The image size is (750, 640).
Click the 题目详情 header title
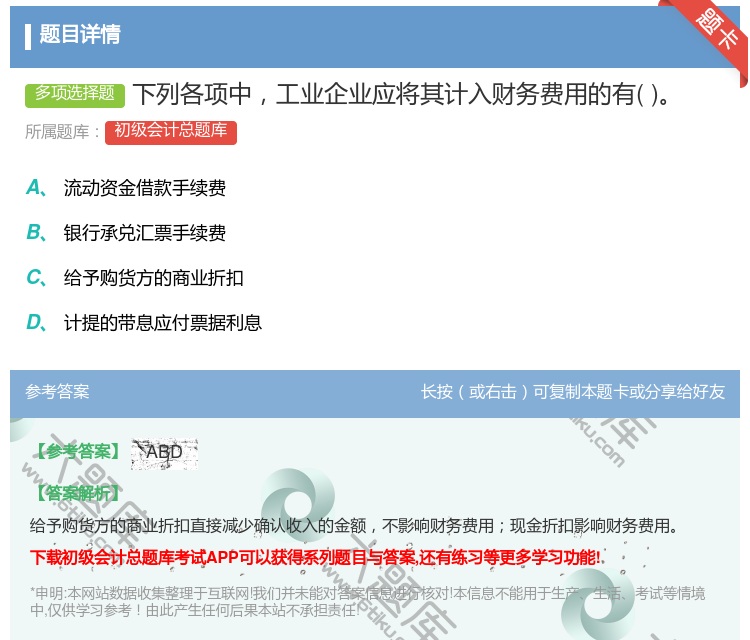tap(80, 34)
